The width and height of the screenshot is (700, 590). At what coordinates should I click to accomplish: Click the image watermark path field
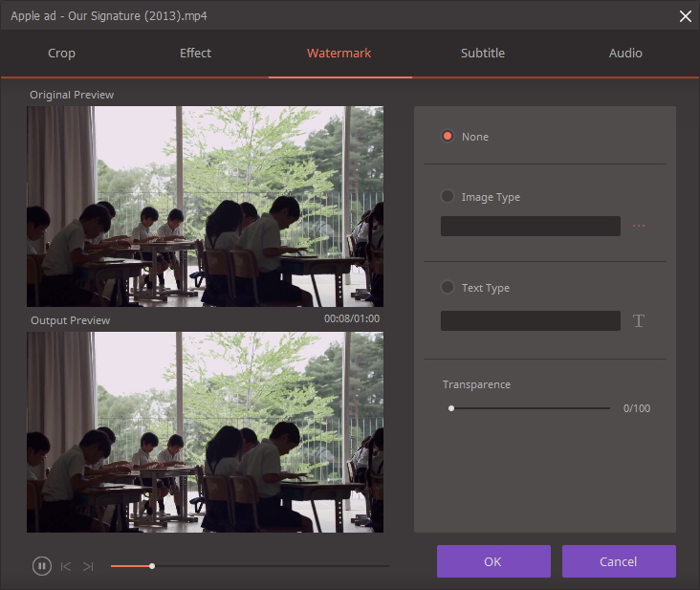click(531, 227)
